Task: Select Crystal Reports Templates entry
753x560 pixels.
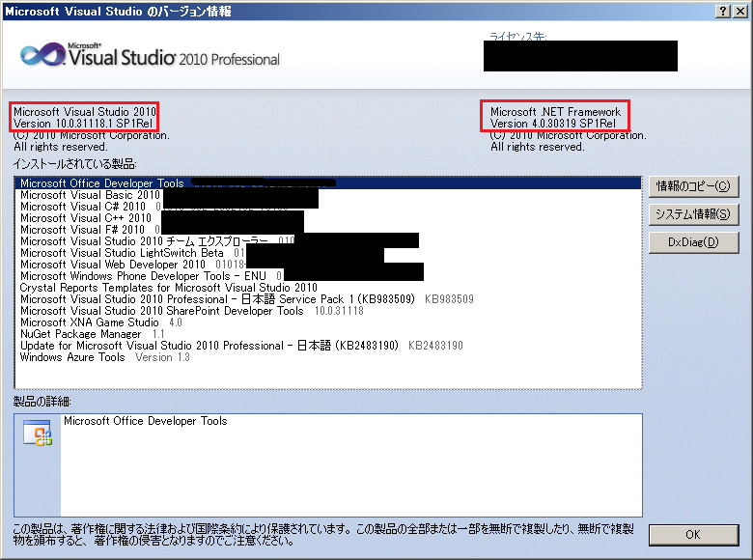Action: point(168,288)
